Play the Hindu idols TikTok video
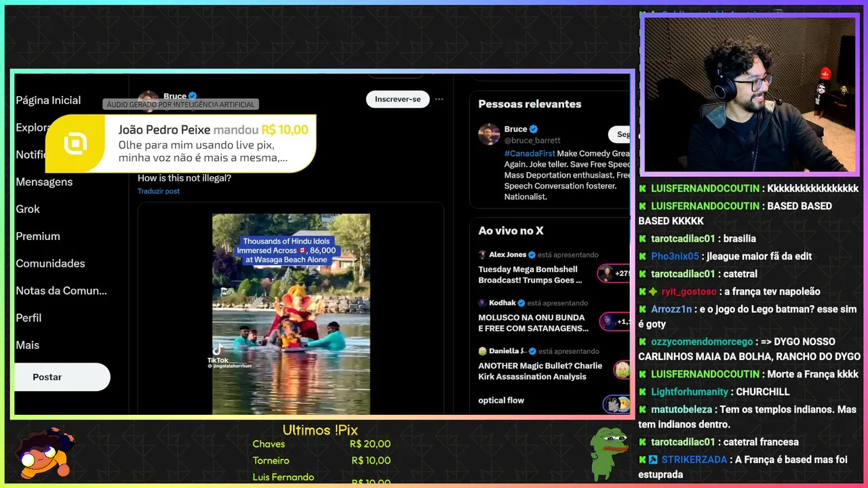Screen dimensions: 868x488 [291, 314]
